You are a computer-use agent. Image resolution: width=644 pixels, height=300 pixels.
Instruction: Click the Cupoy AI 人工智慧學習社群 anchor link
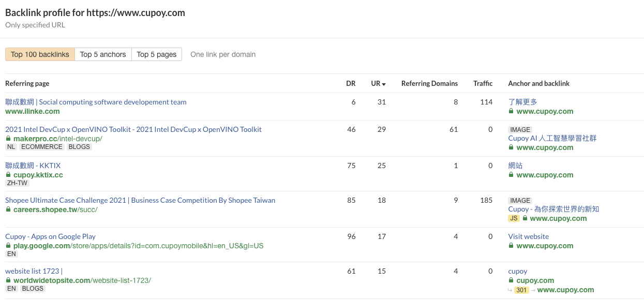point(552,138)
